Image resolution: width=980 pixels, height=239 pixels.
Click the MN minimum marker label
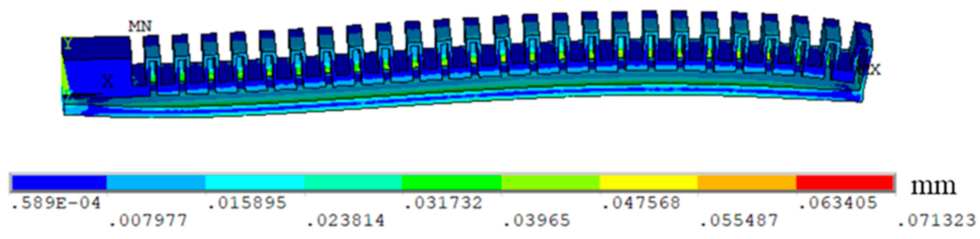[x=140, y=27]
